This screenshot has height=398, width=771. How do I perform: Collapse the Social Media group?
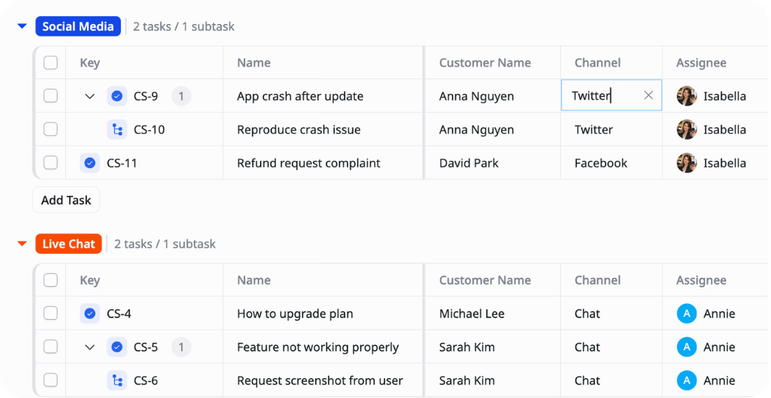(22, 26)
